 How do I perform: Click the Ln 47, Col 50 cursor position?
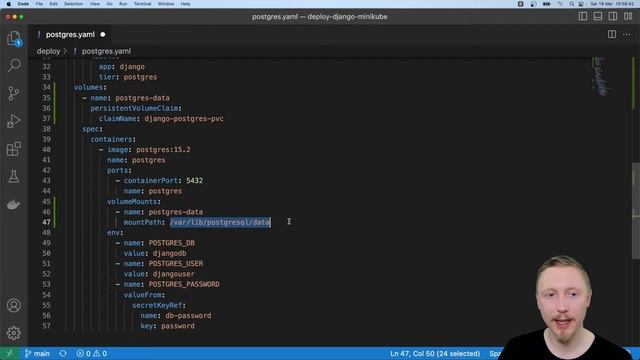435,353
